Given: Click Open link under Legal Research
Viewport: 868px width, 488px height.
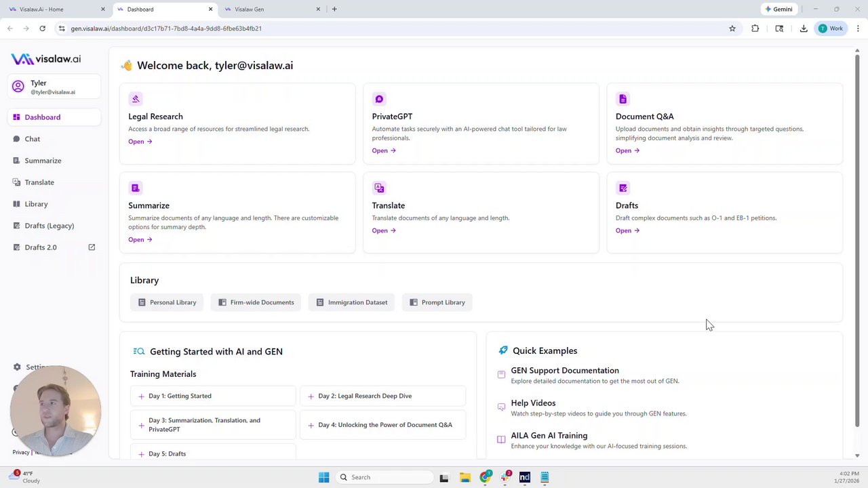Looking at the screenshot, I should 140,142.
